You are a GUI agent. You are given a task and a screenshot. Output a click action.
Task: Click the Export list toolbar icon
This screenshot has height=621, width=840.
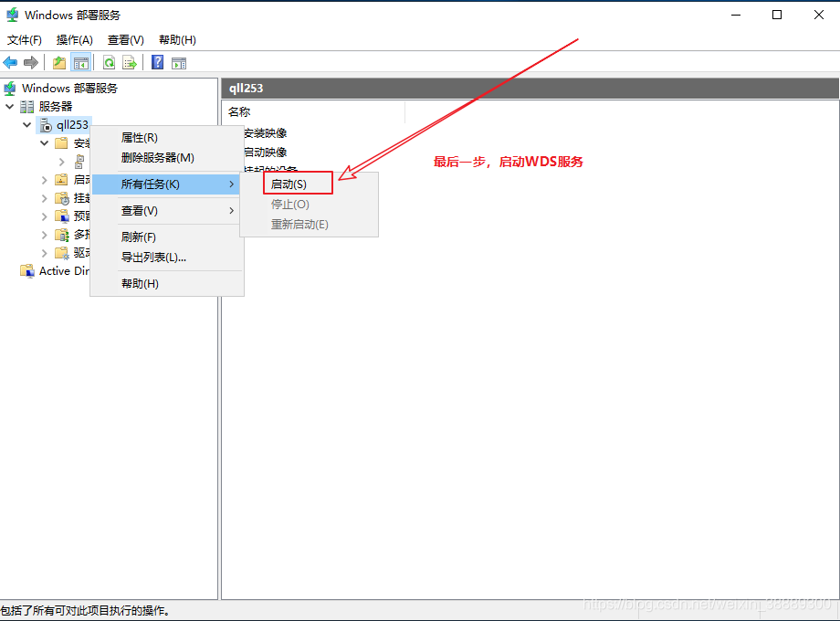pyautogui.click(x=130, y=62)
